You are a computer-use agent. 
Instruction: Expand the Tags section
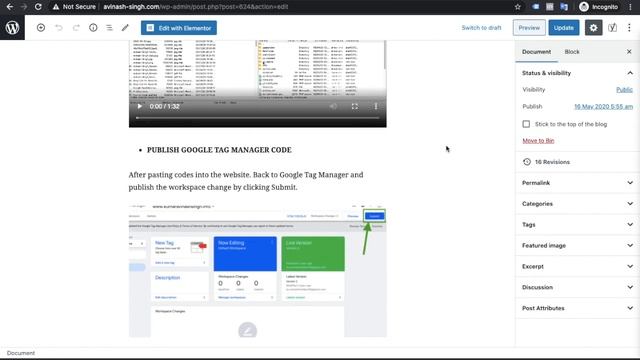[x=577, y=224]
